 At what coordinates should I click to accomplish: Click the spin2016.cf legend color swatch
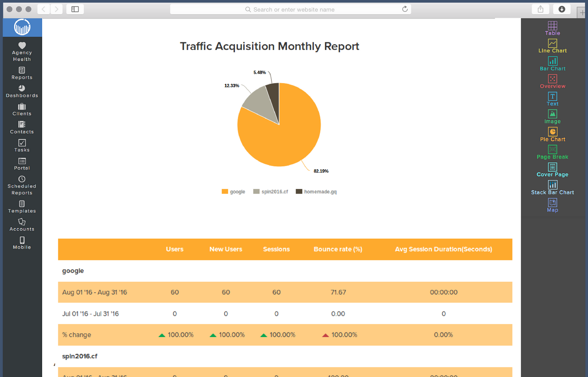coord(256,191)
